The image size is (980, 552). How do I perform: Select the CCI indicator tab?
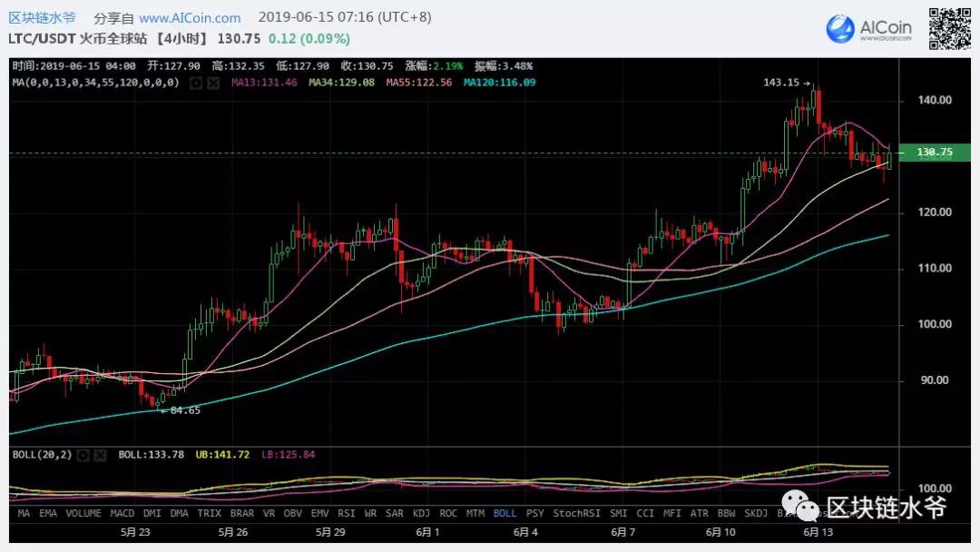(645, 513)
